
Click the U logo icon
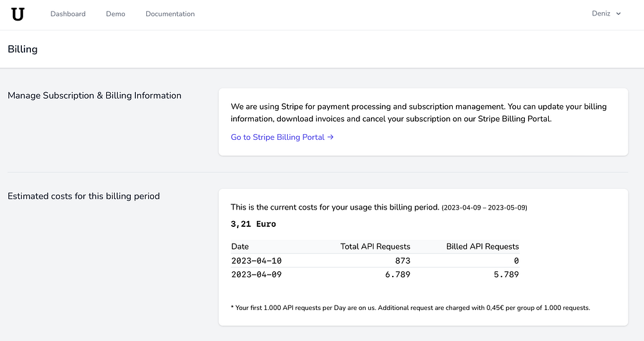[x=18, y=14]
